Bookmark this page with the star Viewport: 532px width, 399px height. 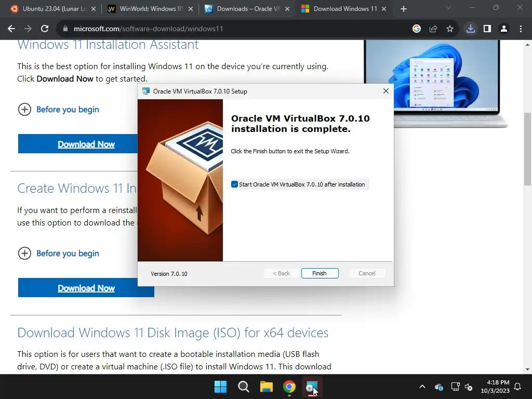[x=450, y=29]
